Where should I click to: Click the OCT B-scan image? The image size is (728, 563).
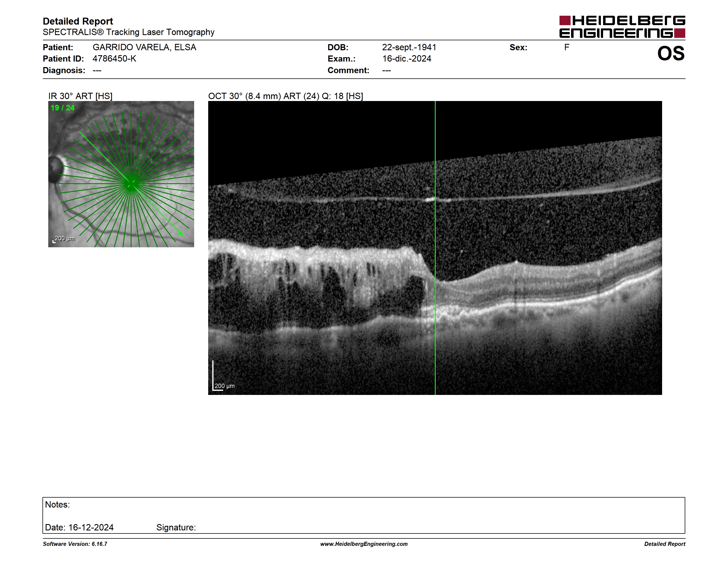pyautogui.click(x=435, y=248)
